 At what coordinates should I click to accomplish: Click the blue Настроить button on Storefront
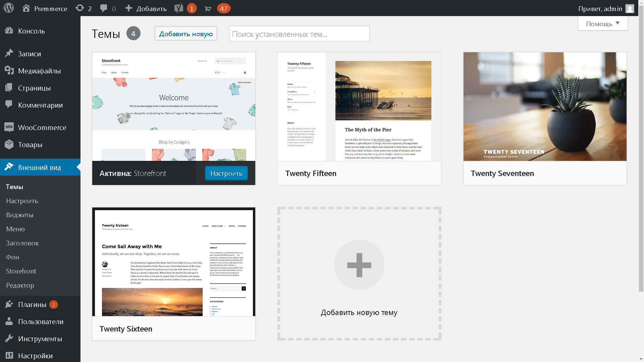(226, 173)
